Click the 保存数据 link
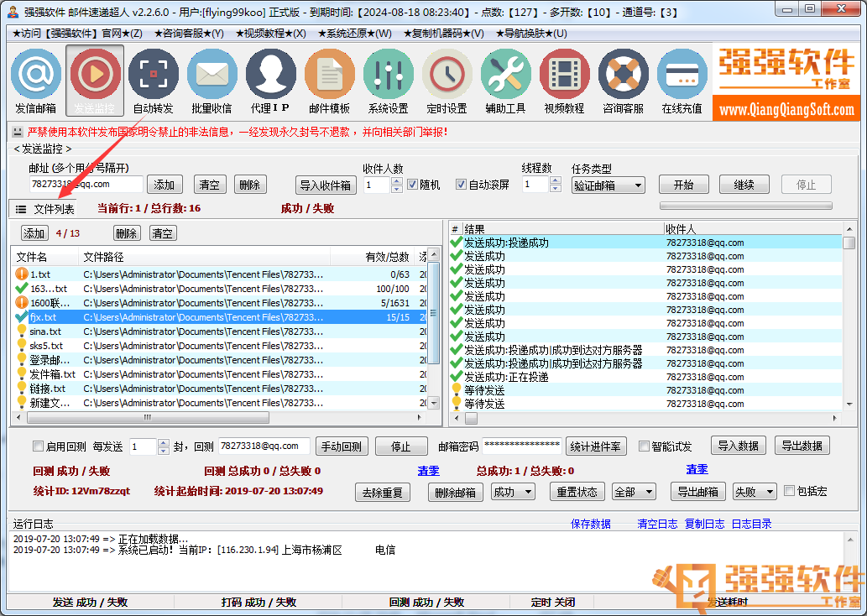 591,524
